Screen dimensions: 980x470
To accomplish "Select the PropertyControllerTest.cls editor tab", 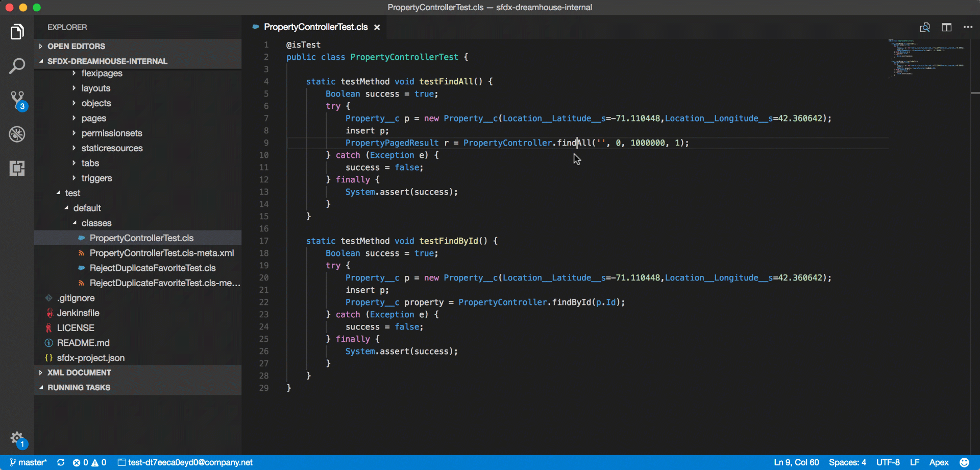I will coord(315,27).
